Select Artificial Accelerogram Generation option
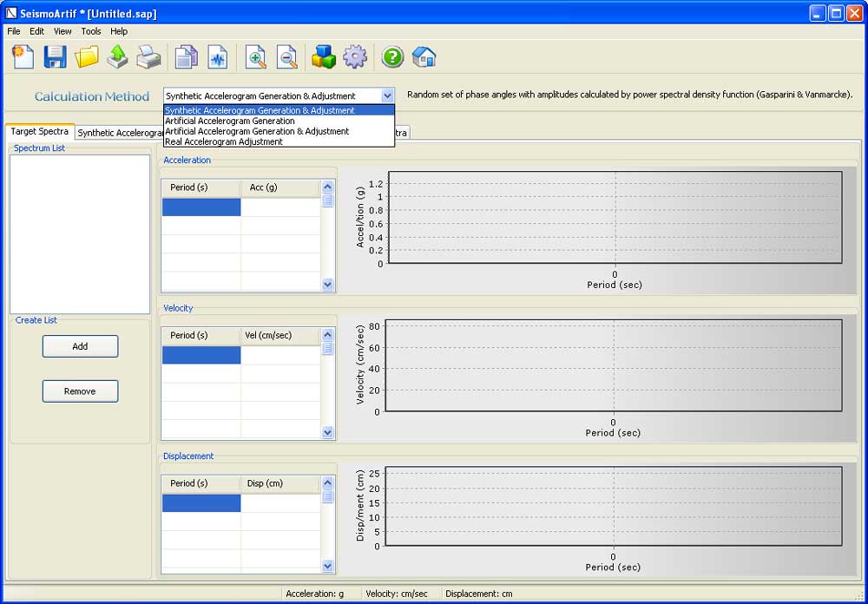 tap(279, 121)
